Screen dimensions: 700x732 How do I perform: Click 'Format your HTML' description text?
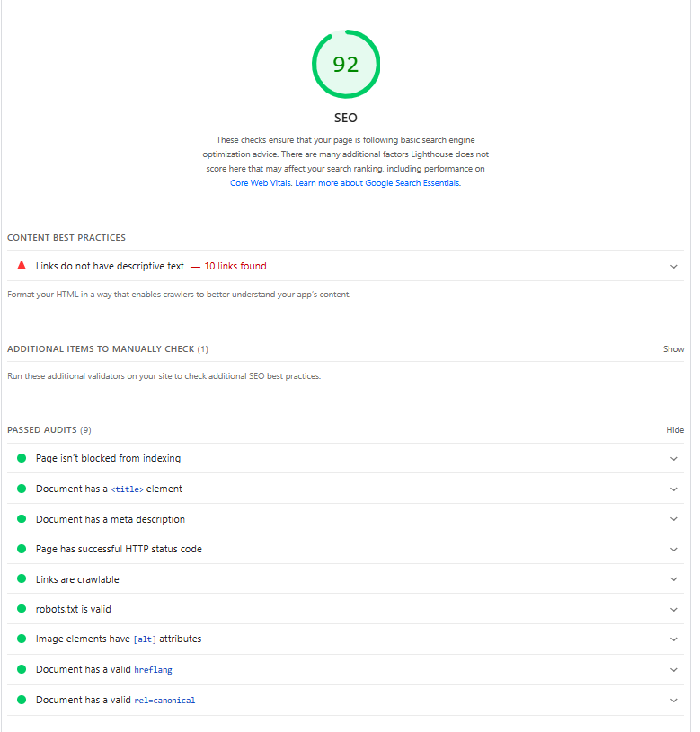179,295
